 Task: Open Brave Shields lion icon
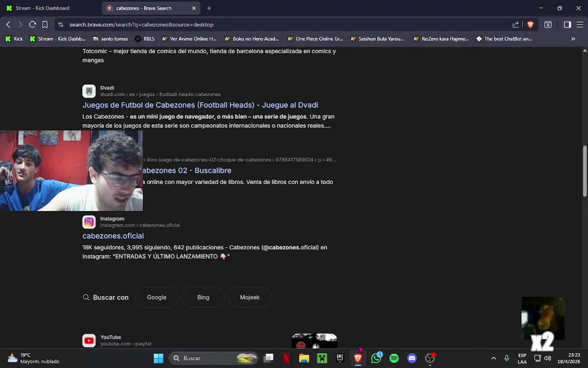tap(530, 25)
